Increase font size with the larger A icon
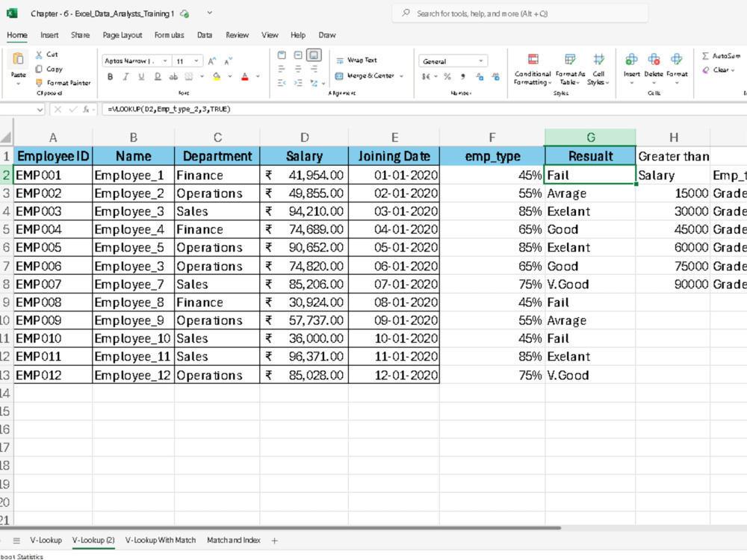The width and height of the screenshot is (747, 560). pyautogui.click(x=212, y=61)
